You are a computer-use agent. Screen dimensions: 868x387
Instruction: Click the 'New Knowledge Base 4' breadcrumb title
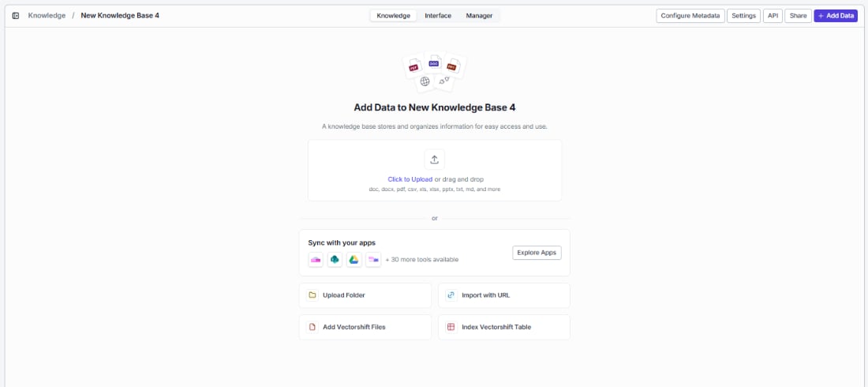[x=120, y=16]
